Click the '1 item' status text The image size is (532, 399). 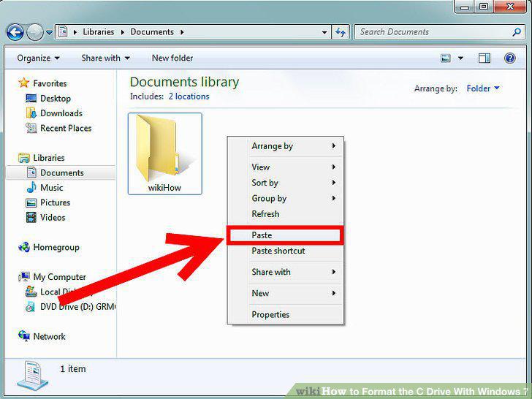point(73,369)
